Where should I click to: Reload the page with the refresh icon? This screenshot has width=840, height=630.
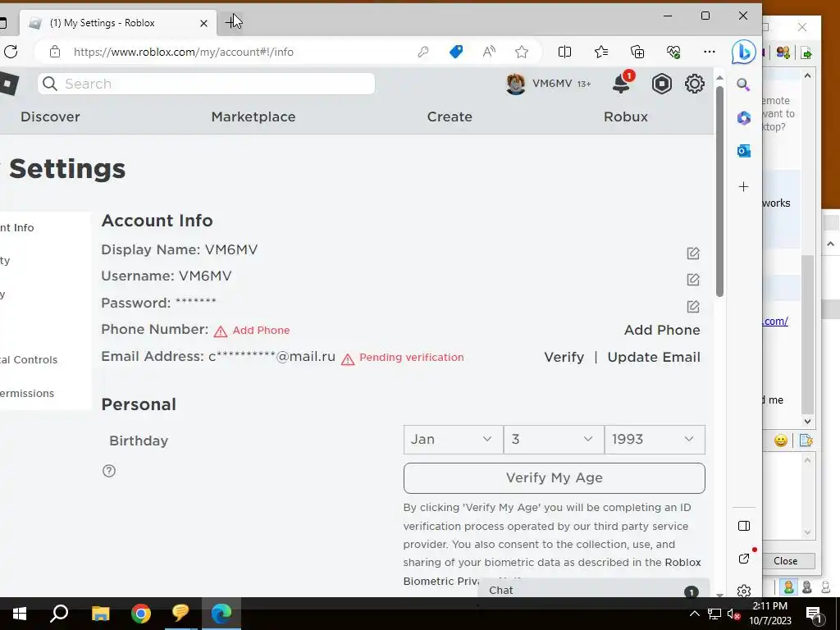coord(11,52)
